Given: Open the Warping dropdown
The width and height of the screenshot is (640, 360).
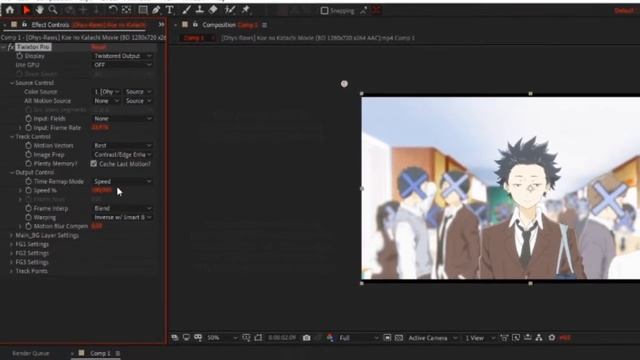Looking at the screenshot, I should point(122,217).
